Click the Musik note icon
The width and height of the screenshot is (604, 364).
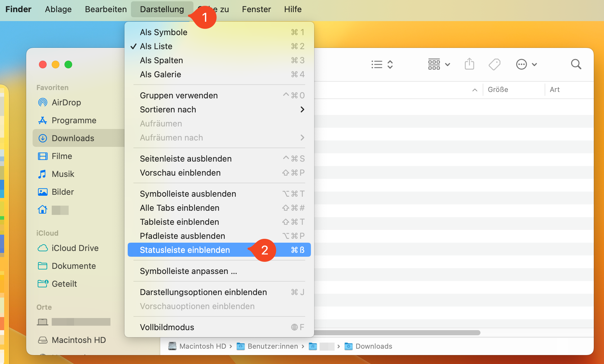pyautogui.click(x=42, y=174)
